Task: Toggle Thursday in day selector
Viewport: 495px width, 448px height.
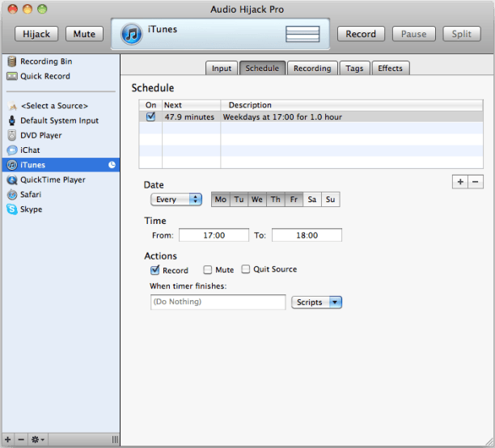Action: pos(276,199)
